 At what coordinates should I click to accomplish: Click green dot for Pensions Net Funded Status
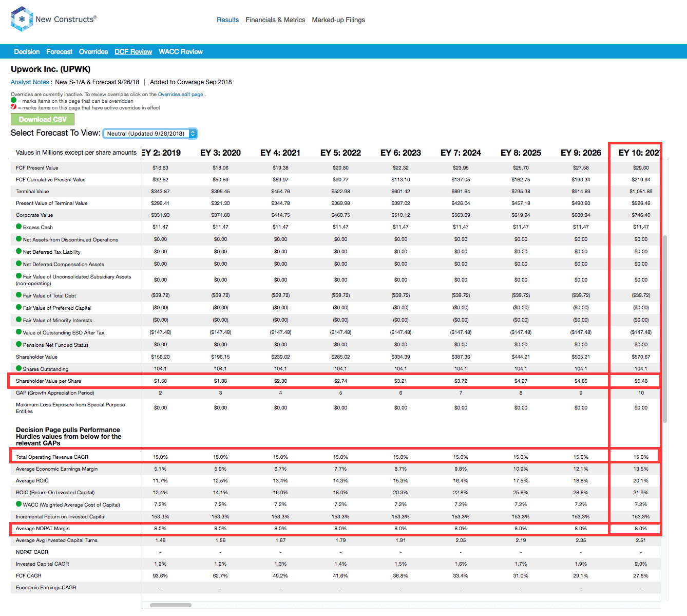point(18,344)
